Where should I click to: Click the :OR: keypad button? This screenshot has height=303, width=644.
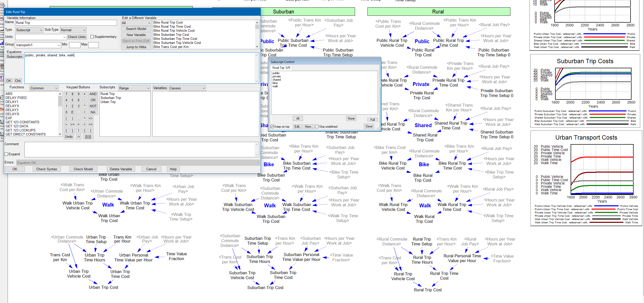(93, 100)
